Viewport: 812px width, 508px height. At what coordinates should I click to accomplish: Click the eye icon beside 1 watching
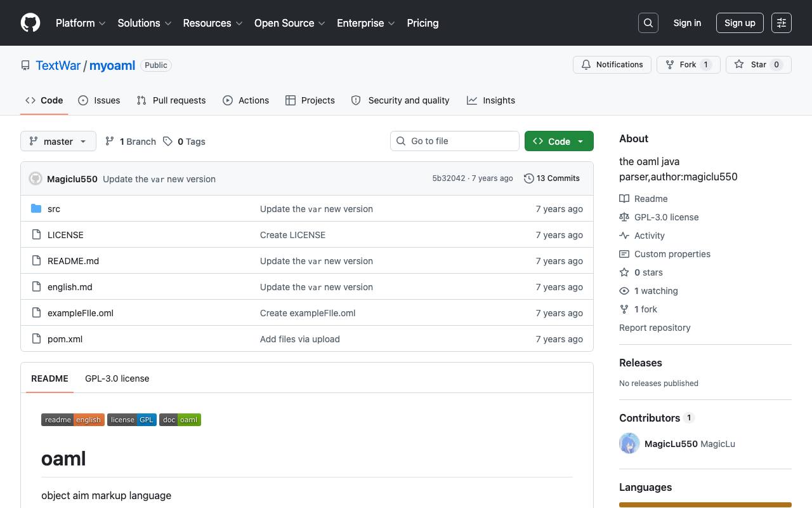point(624,291)
